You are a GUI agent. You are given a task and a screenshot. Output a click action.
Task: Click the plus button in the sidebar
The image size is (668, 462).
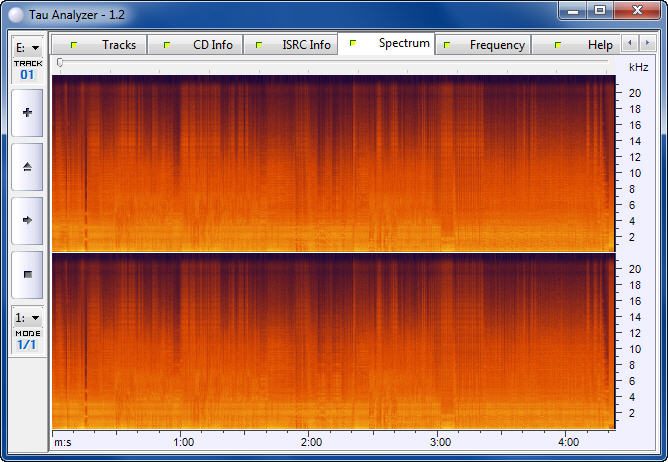coord(27,112)
